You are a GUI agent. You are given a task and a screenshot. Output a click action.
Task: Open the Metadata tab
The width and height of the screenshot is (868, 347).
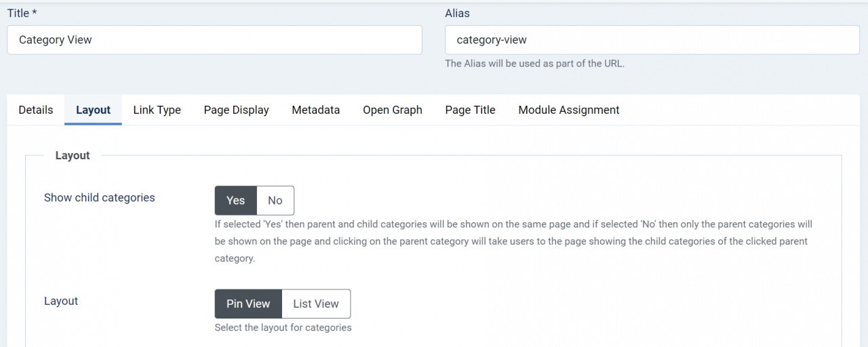click(315, 110)
